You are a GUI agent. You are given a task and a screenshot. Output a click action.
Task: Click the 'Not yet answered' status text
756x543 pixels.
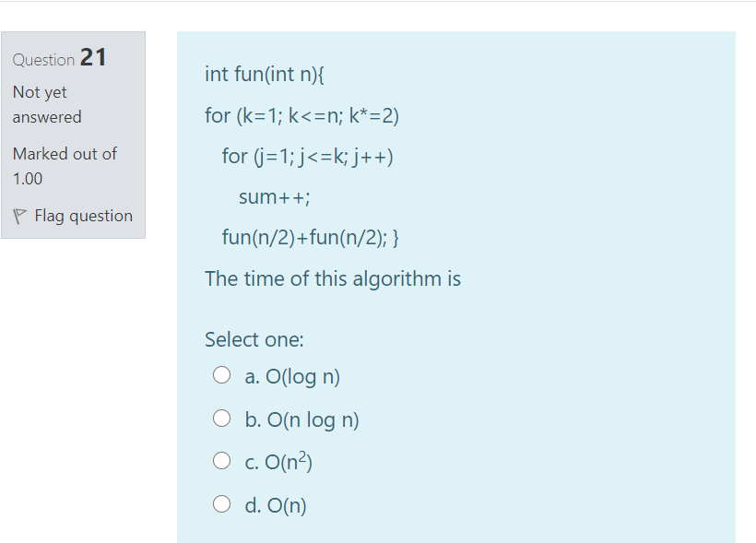[47, 105]
